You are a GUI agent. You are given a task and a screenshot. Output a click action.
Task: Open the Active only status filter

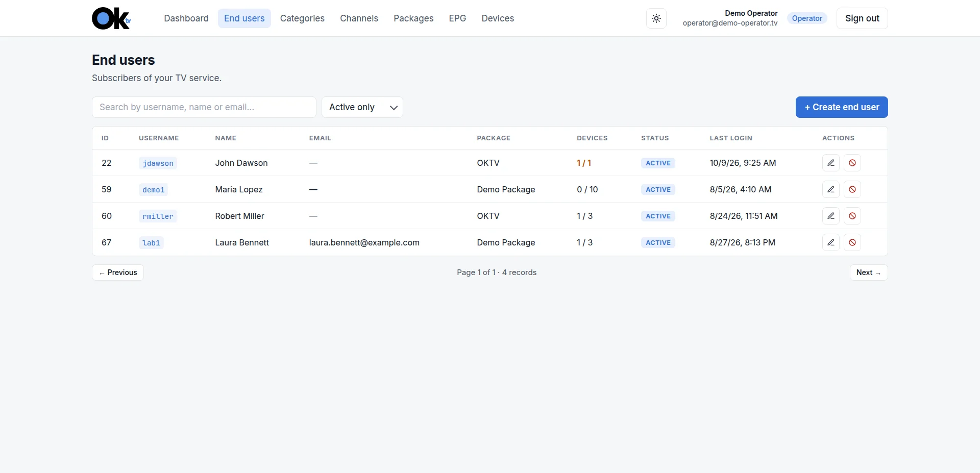tap(362, 107)
